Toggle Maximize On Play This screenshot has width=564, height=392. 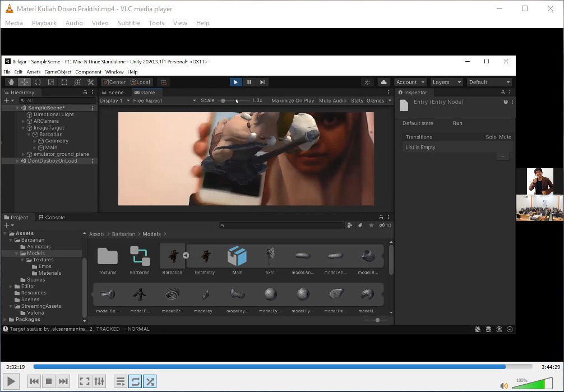(293, 100)
